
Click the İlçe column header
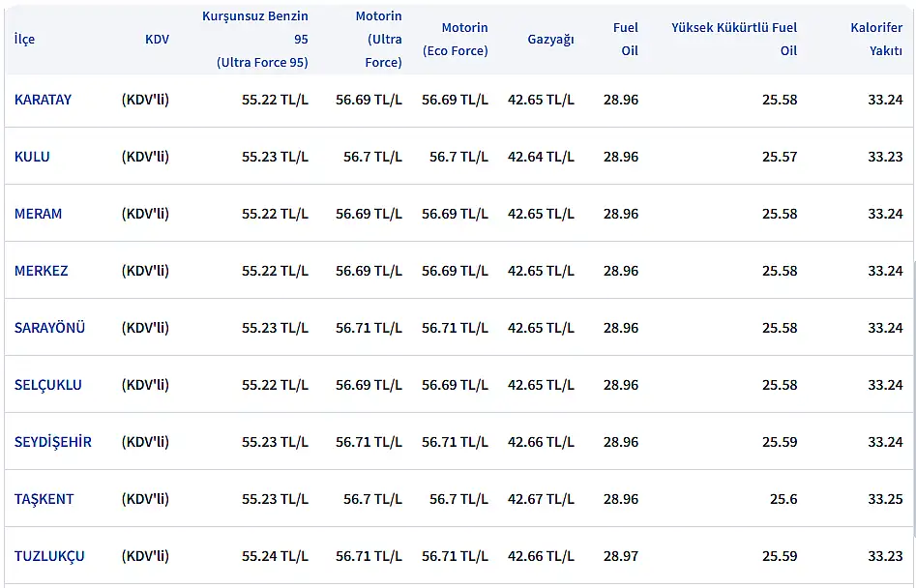coord(24,40)
